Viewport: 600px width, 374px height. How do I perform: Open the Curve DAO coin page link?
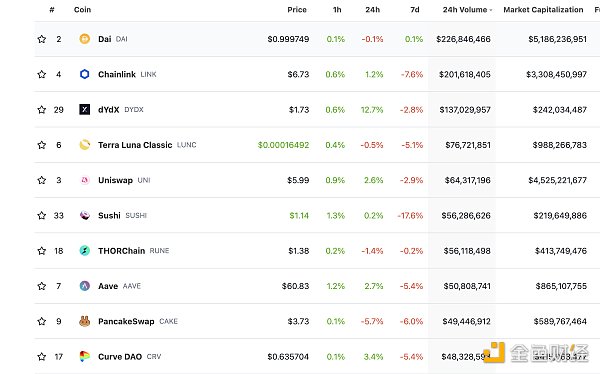pyautogui.click(x=120, y=356)
